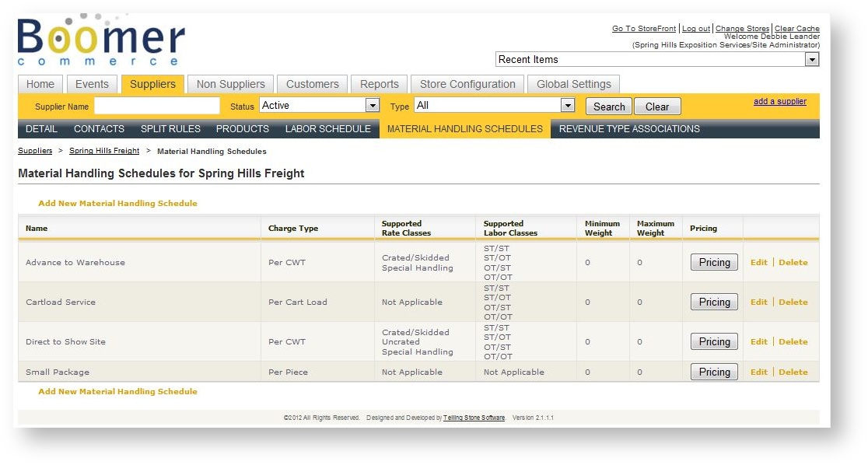Delete the Direct to Show Site schedule
868x465 pixels.
793,341
